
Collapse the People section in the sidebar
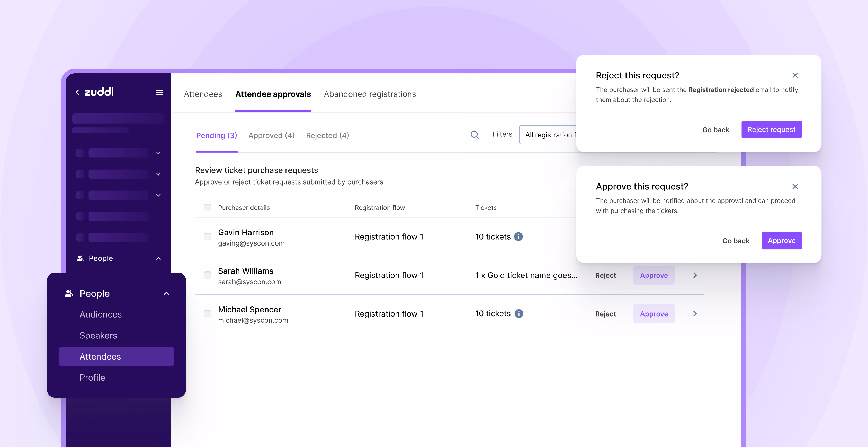pyautogui.click(x=158, y=259)
